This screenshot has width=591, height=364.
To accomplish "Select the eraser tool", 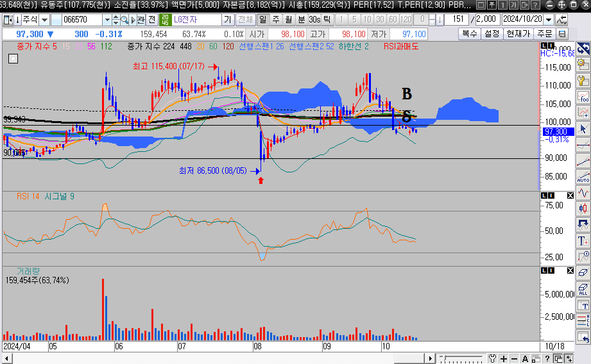I will [583, 273].
